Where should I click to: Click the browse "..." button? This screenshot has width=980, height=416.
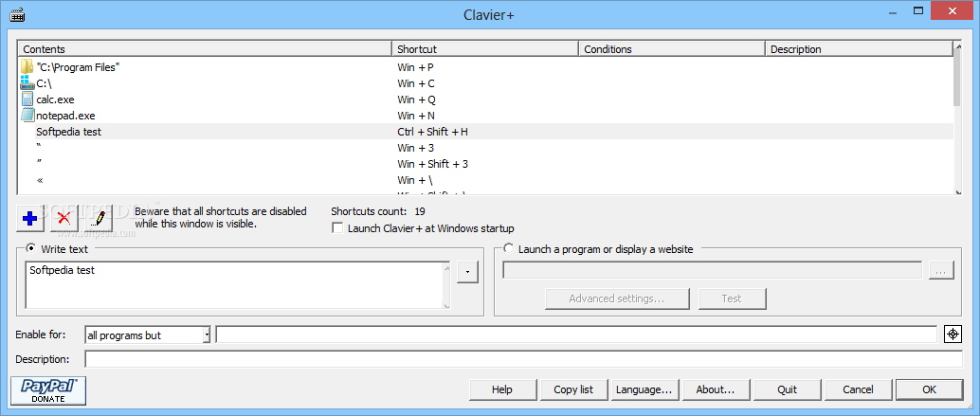tap(940, 270)
